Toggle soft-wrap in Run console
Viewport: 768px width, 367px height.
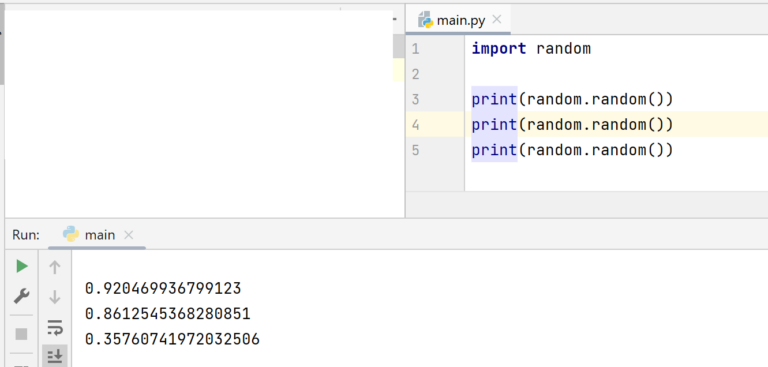coord(55,326)
